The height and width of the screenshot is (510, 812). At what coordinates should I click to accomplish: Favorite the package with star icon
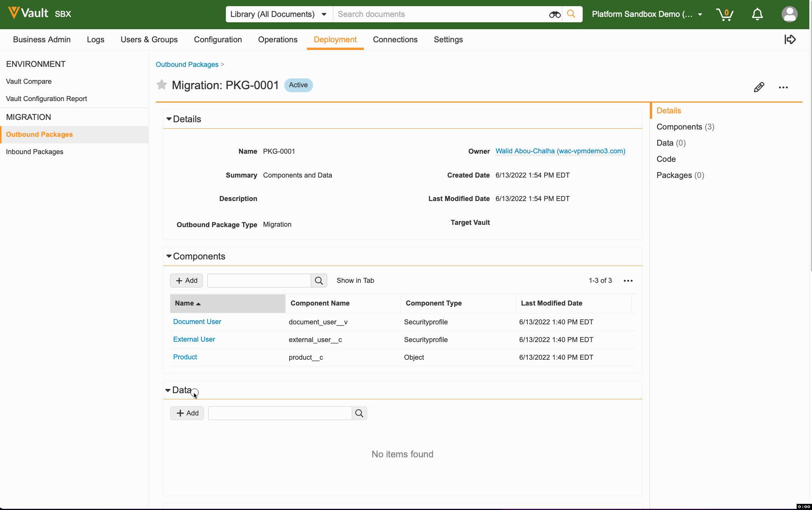tap(162, 85)
